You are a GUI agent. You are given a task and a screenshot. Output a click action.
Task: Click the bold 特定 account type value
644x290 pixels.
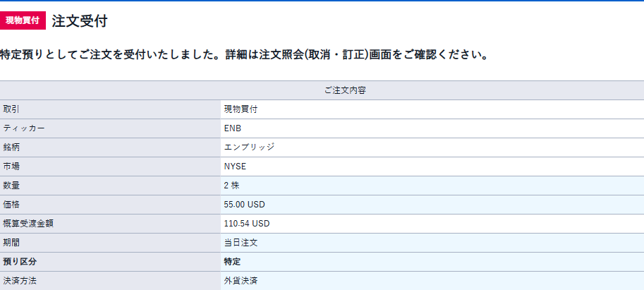(232, 262)
